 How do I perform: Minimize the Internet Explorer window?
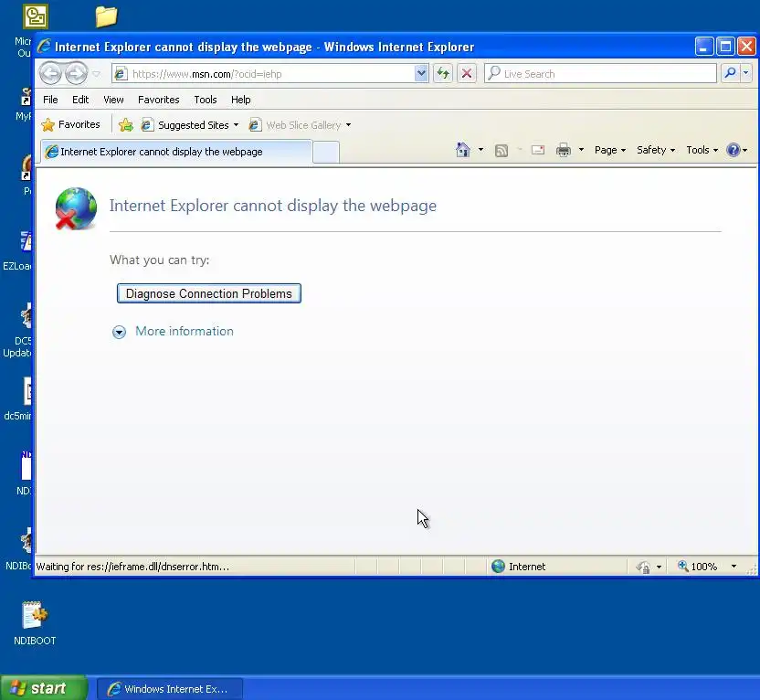(x=703, y=47)
